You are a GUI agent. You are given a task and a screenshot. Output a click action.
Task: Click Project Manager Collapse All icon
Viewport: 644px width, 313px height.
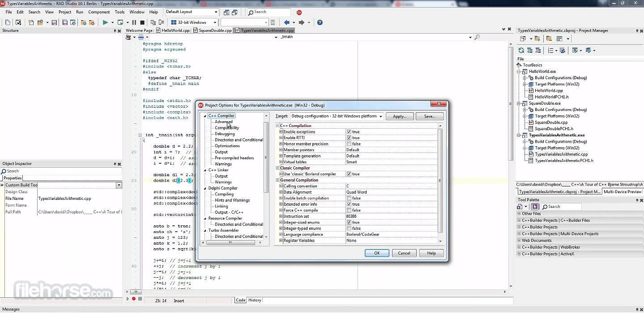click(538, 51)
